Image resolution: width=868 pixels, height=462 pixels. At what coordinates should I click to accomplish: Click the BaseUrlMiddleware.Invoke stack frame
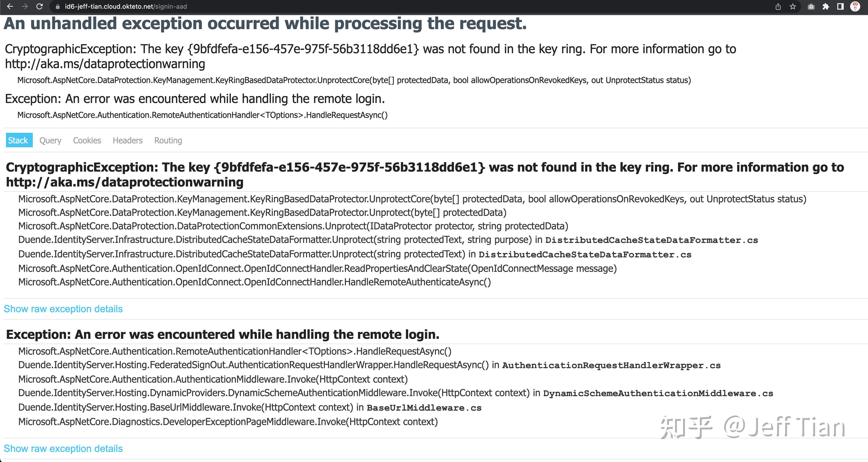point(250,407)
